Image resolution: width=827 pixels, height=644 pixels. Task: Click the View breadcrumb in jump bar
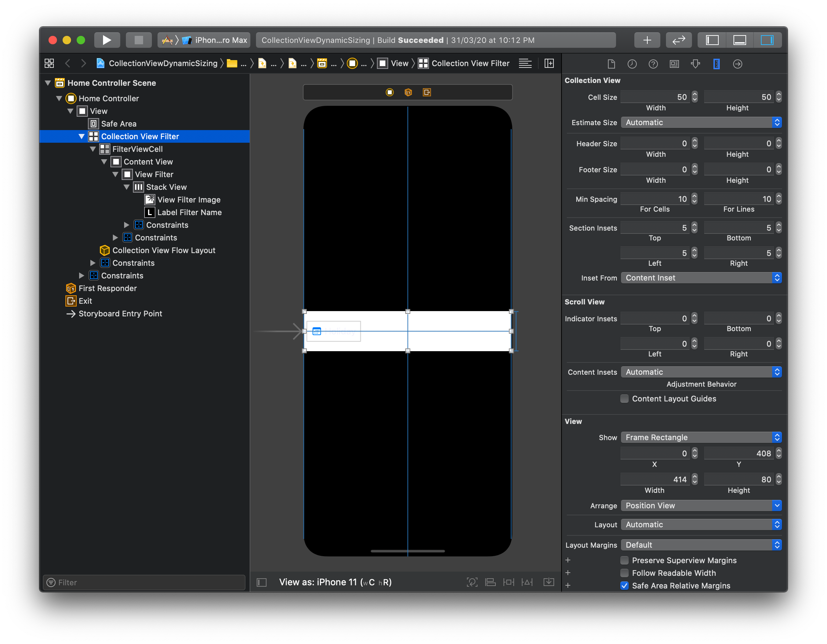[x=393, y=63]
